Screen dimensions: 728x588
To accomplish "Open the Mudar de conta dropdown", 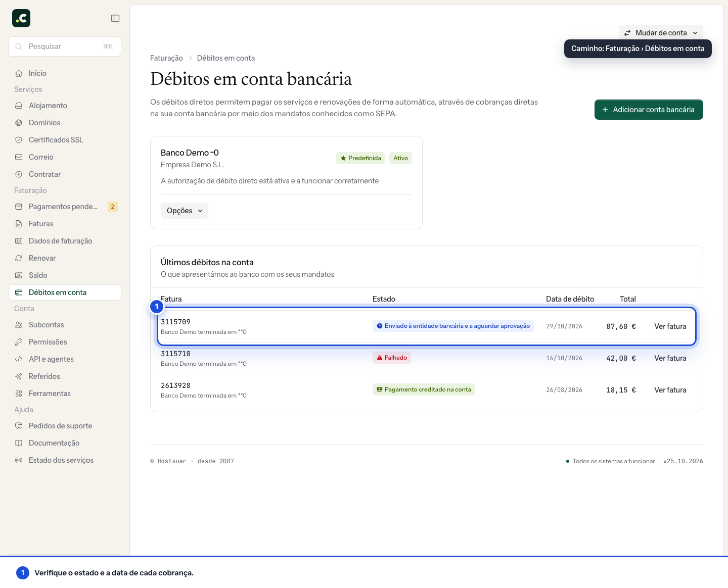I will (x=661, y=33).
